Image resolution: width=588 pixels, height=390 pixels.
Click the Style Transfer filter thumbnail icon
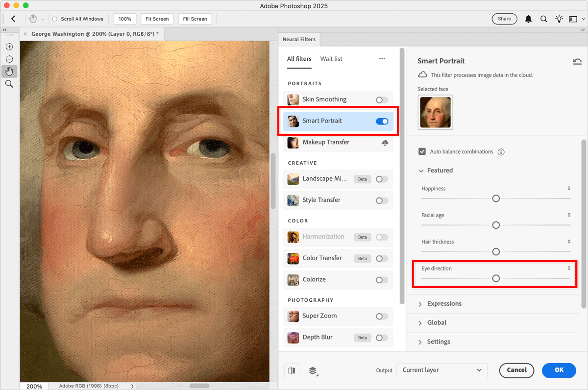pos(293,200)
